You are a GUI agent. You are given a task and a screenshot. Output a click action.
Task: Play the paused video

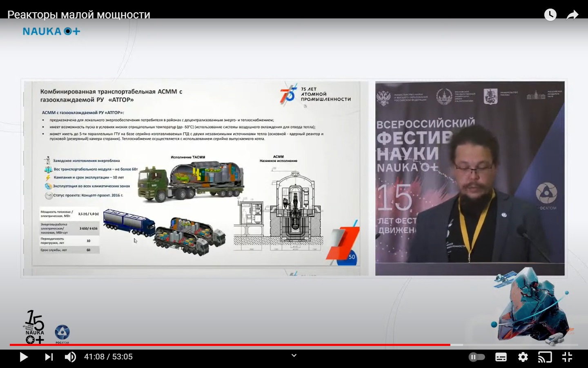pos(24,357)
